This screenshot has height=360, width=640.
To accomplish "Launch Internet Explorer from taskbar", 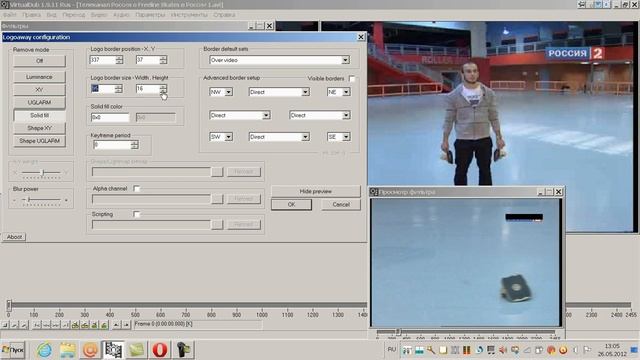I will coord(44,350).
